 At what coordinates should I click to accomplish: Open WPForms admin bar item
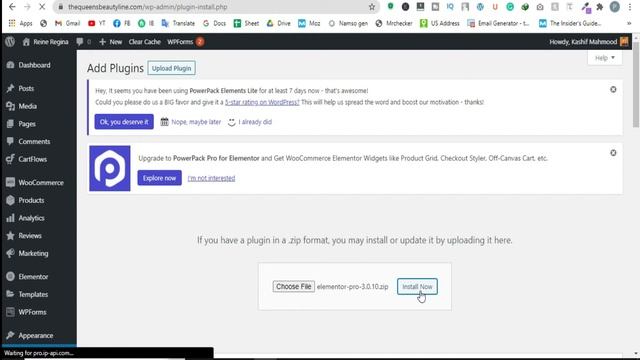tap(185, 42)
